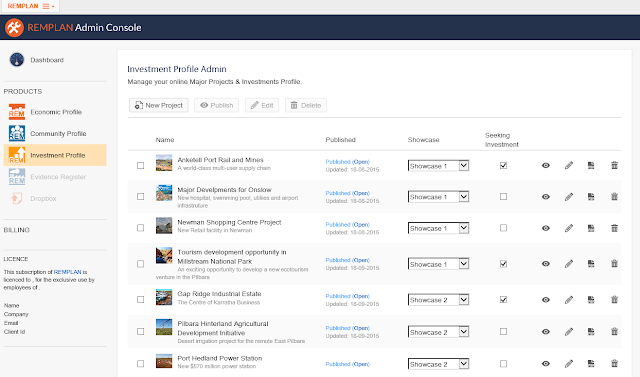Copy the Gap Ridge Industrial Estate project
The height and width of the screenshot is (377, 640).
click(x=591, y=300)
